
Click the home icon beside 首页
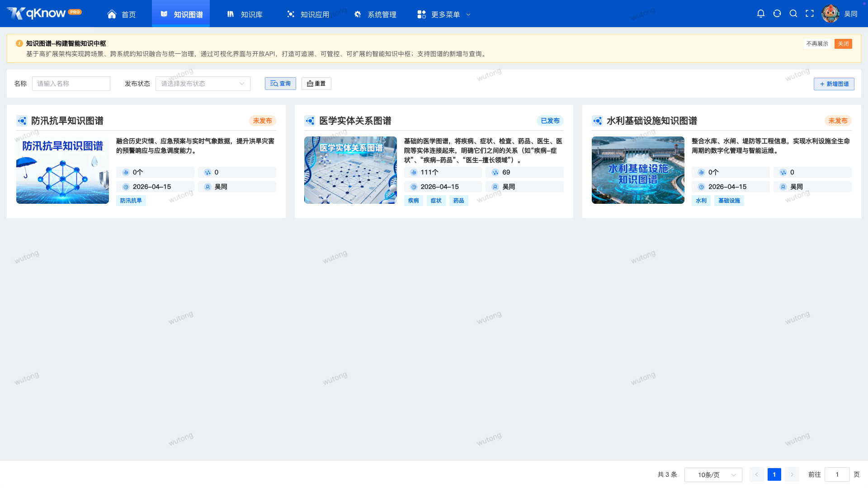(x=112, y=14)
